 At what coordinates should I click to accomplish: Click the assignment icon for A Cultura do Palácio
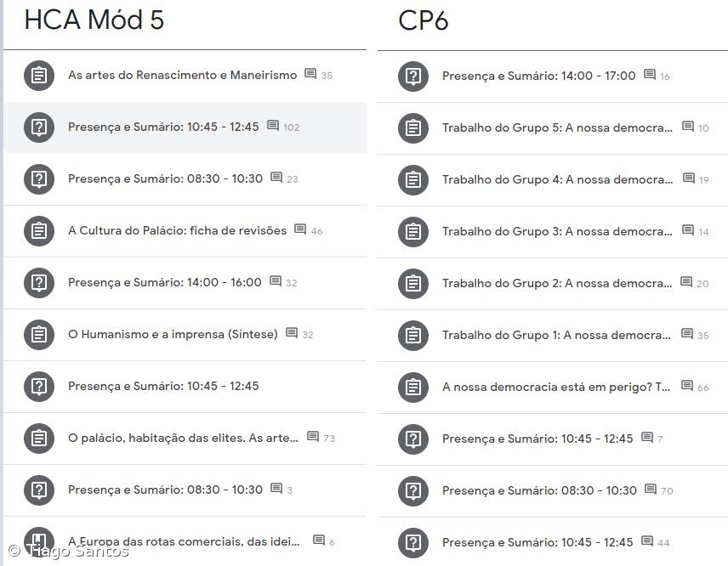pos(38,231)
